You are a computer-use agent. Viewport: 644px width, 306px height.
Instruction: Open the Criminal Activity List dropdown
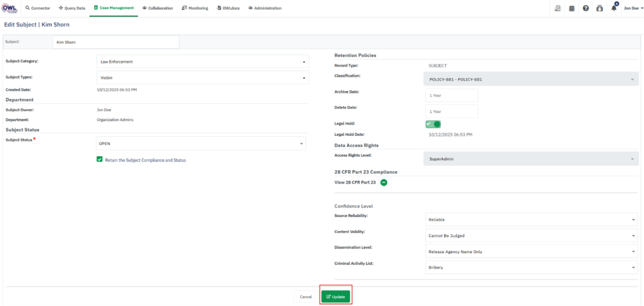tap(531, 267)
